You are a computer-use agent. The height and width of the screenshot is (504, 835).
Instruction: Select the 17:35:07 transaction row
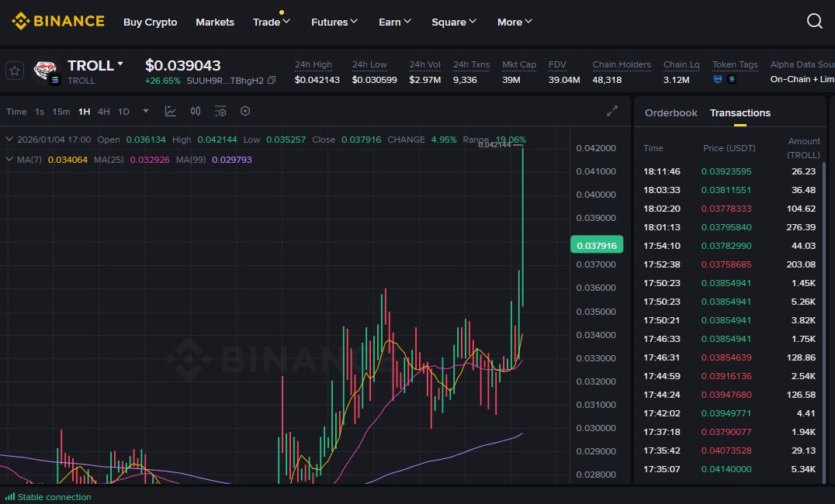pos(729,469)
